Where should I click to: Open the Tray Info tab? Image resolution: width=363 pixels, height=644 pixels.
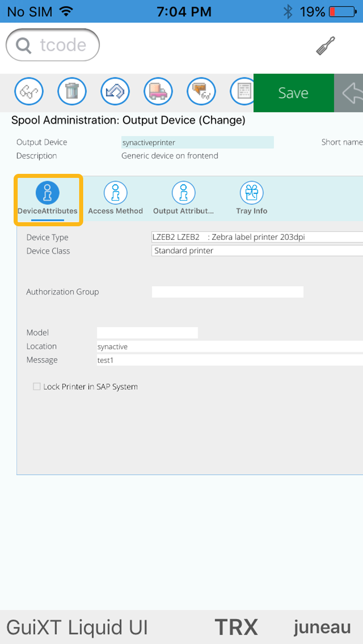[x=252, y=199]
